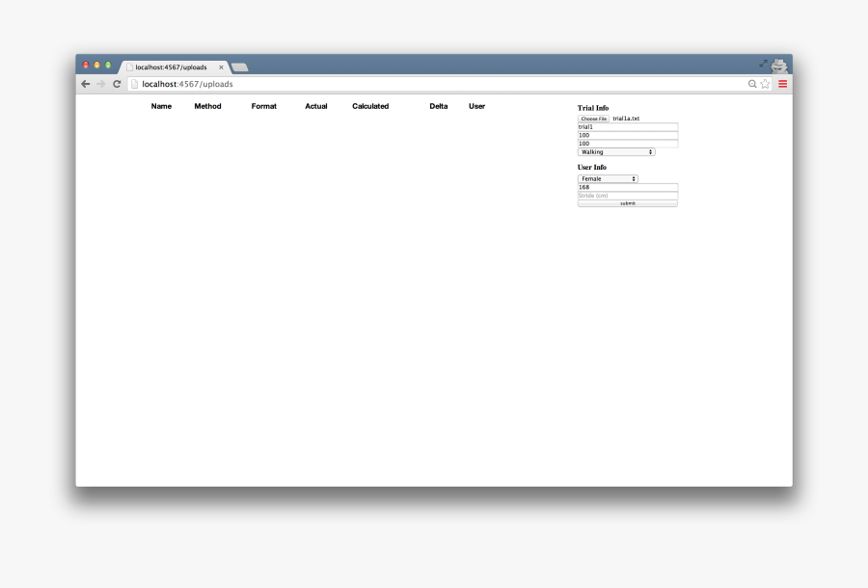Image resolution: width=868 pixels, height=588 pixels.
Task: Open a new tab
Action: tap(240, 67)
